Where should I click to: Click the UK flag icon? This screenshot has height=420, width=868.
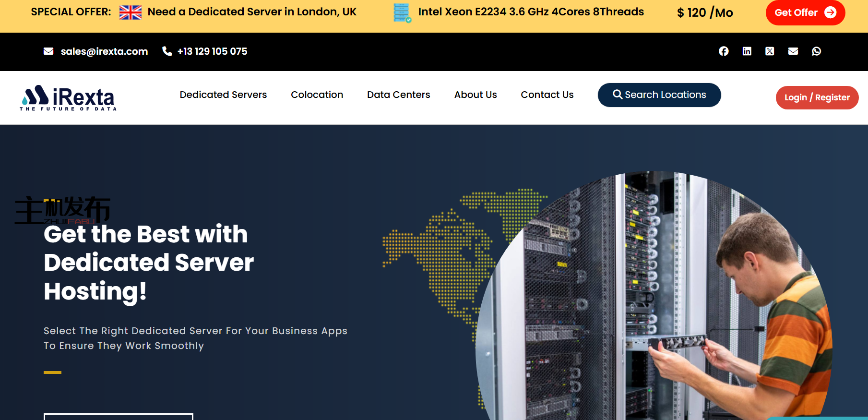tap(131, 12)
